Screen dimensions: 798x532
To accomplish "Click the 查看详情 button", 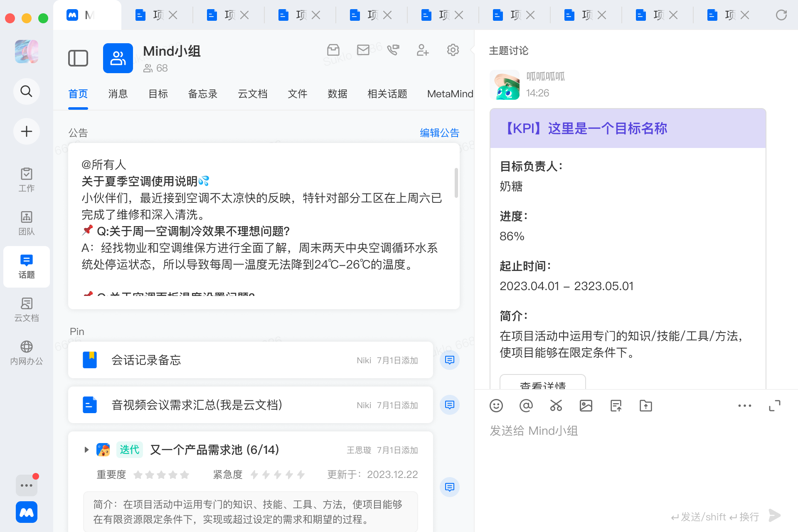I will tap(542, 384).
